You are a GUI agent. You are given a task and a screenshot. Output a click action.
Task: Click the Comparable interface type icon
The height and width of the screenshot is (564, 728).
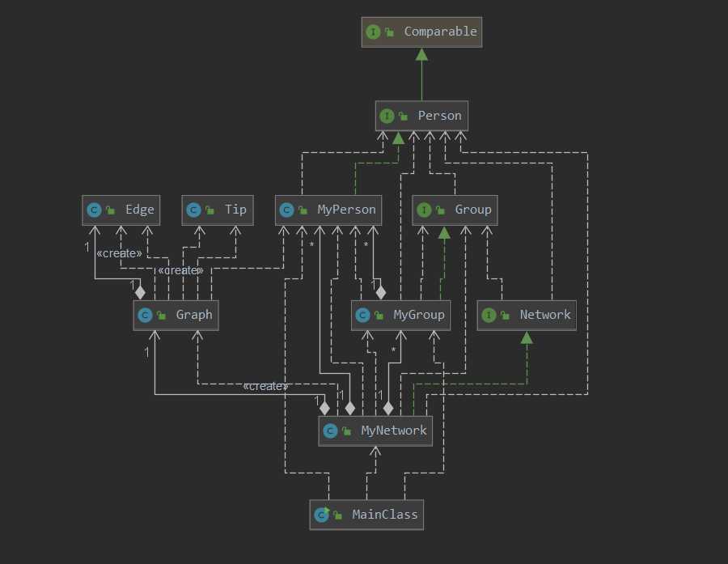pyautogui.click(x=373, y=32)
